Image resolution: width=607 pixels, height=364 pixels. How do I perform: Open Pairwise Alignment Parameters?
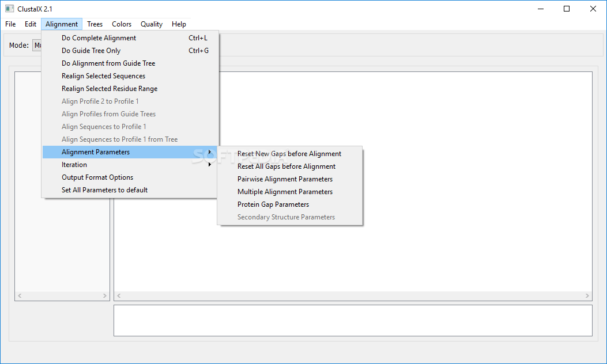point(289,179)
